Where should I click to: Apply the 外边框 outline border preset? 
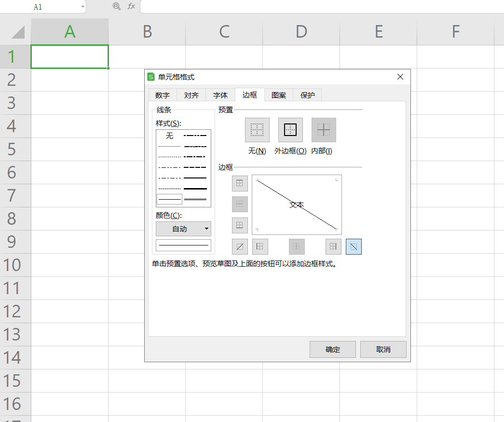click(290, 130)
